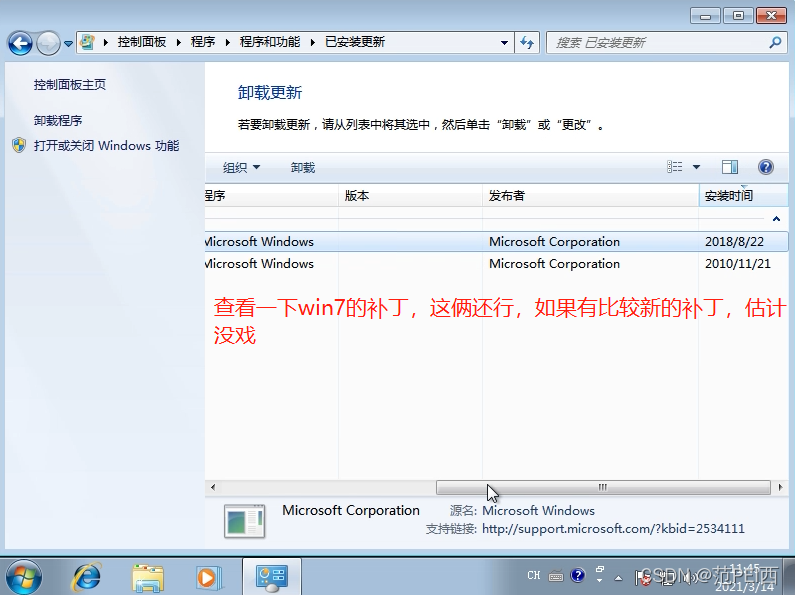Click the keyboard icon in language bar

556,576
